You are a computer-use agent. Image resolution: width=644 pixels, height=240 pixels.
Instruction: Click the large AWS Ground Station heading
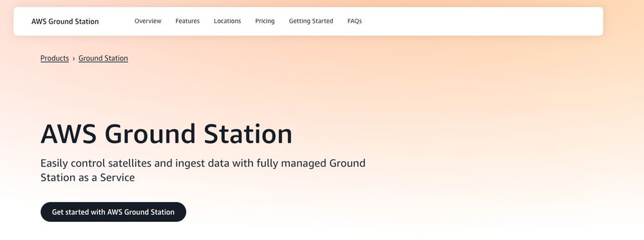pos(166,134)
